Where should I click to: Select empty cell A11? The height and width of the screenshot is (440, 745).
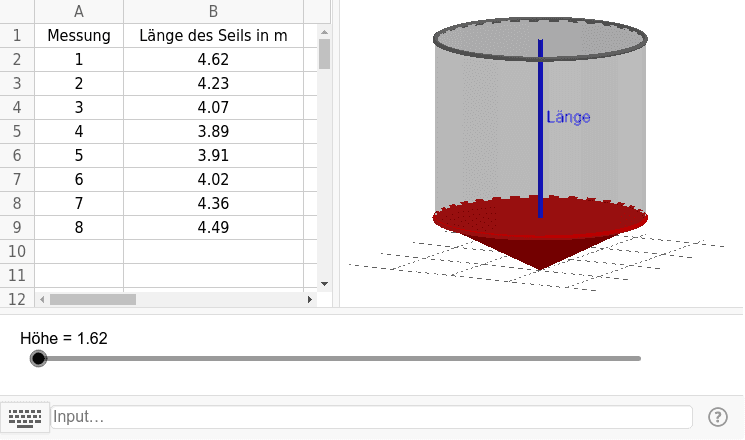click(x=79, y=275)
